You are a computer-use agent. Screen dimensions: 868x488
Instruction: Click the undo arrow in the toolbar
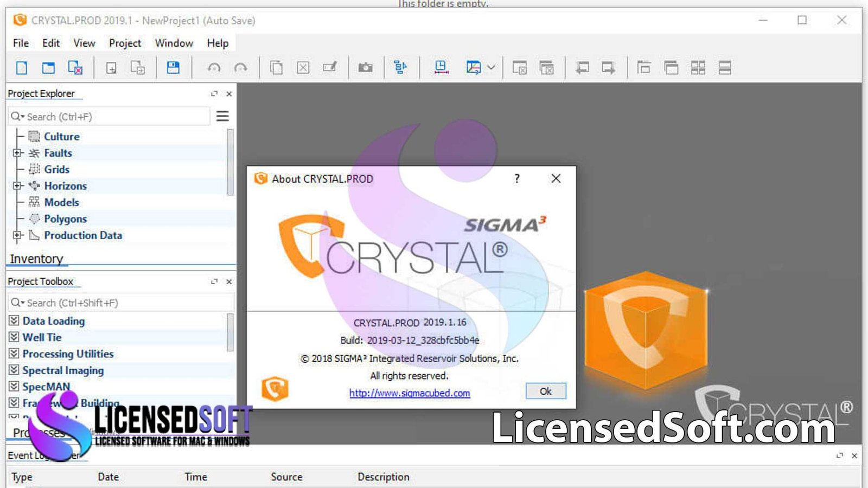(214, 68)
